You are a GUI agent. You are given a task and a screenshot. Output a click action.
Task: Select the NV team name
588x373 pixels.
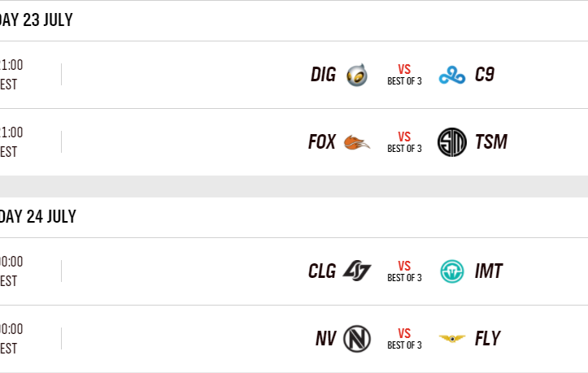[325, 339]
